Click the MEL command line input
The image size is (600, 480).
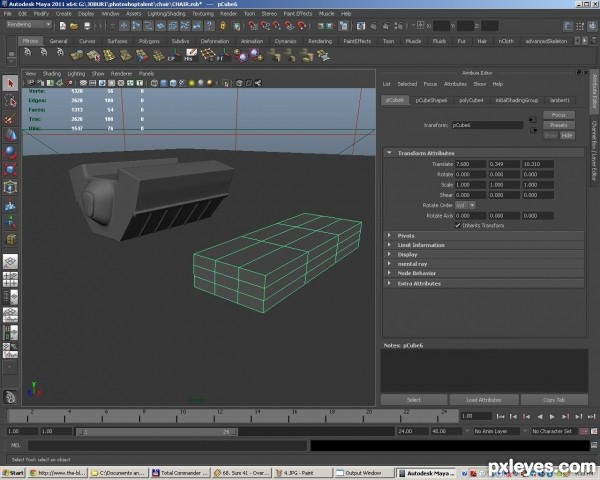[167, 445]
